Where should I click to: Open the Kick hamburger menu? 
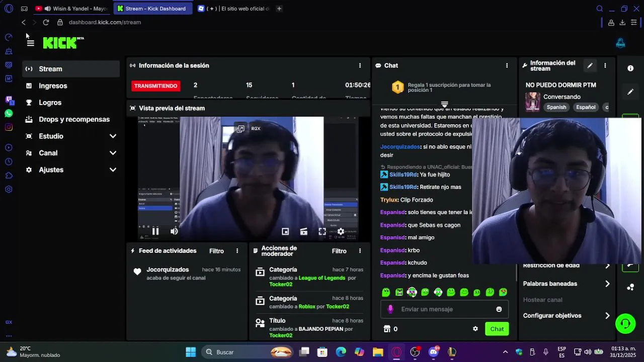30,43
